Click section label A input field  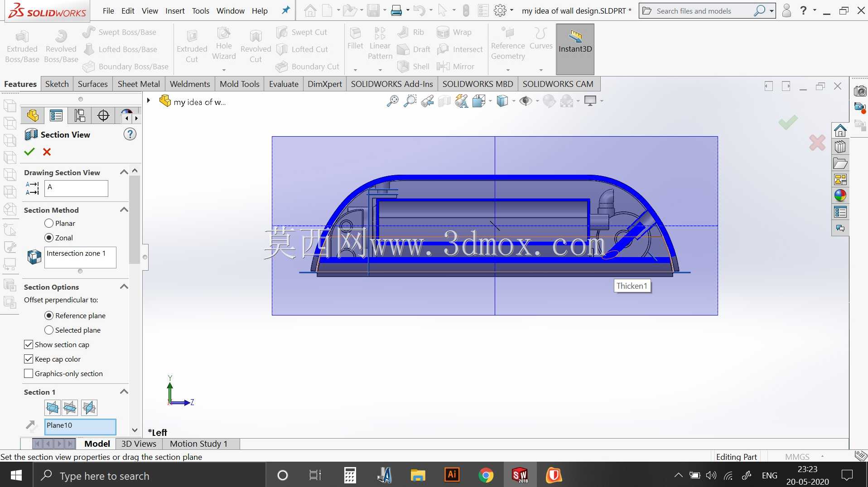point(76,188)
